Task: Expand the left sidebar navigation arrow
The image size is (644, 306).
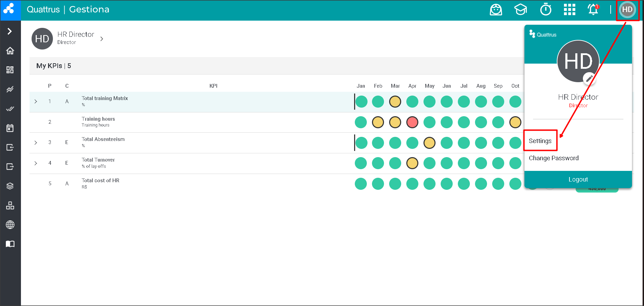Action: pyautogui.click(x=10, y=31)
